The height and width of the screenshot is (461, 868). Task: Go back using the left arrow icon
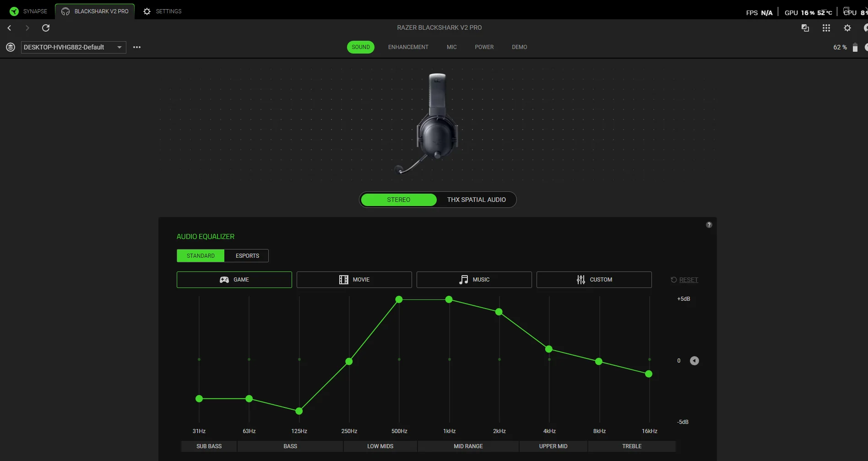9,28
